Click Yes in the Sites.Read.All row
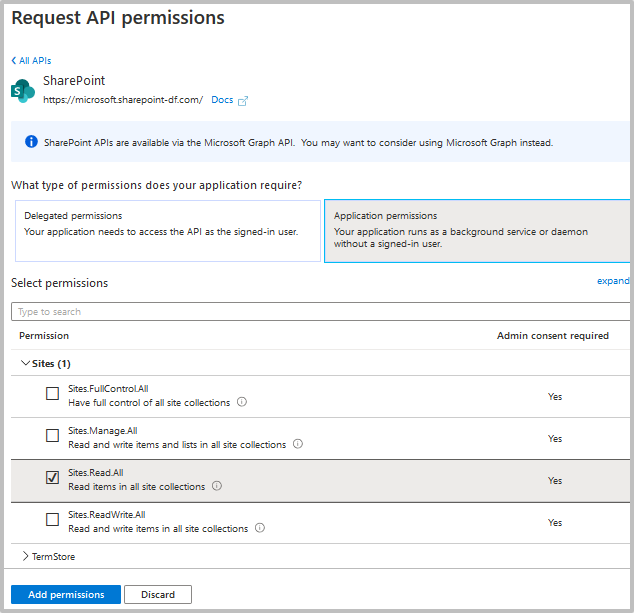Image resolution: width=634 pixels, height=613 pixels. tap(555, 480)
